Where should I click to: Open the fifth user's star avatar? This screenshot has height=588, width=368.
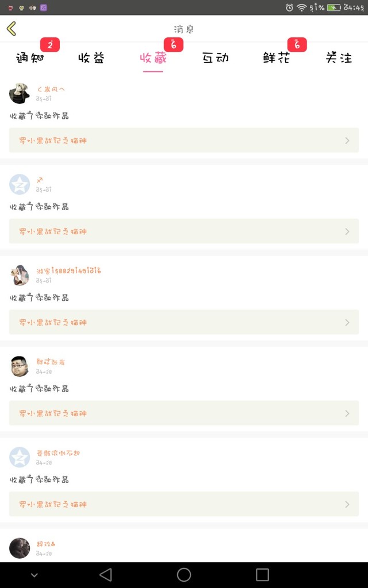[x=20, y=457]
